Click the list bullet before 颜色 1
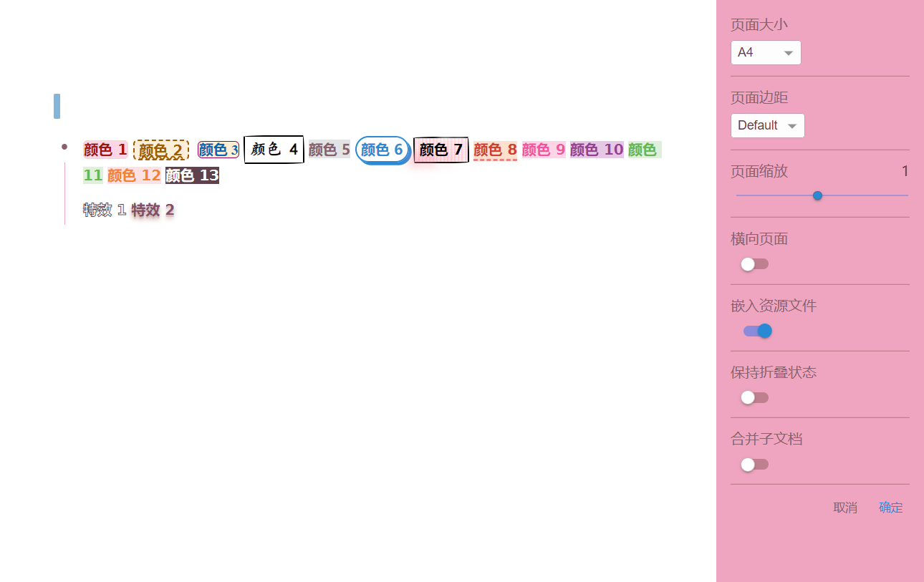The image size is (924, 582). click(64, 147)
